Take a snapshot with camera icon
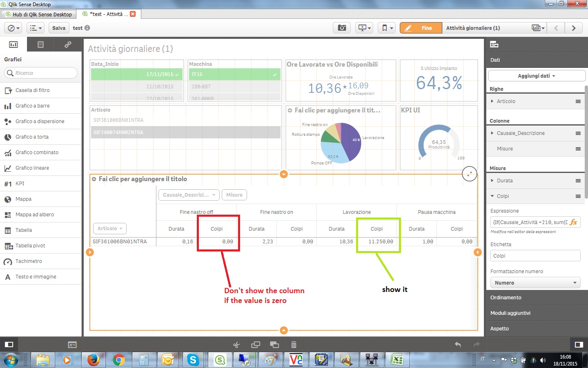Image resolution: width=588 pixels, height=368 pixels. point(342,28)
